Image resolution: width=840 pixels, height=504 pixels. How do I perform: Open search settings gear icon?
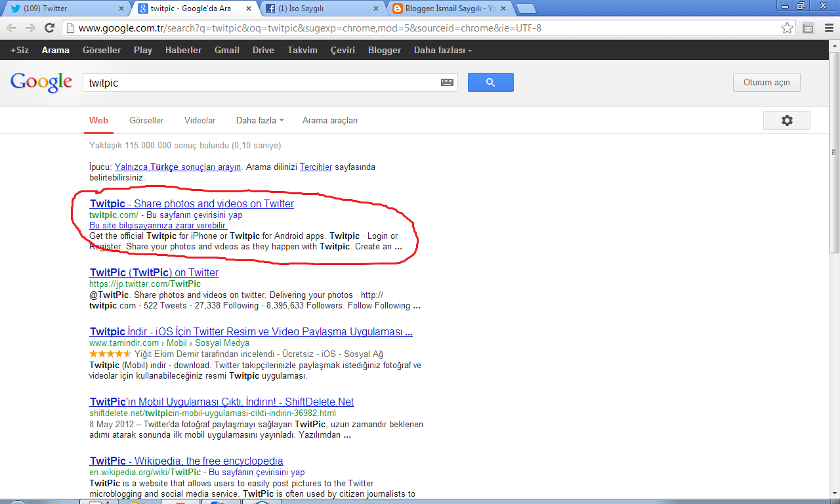click(x=787, y=121)
